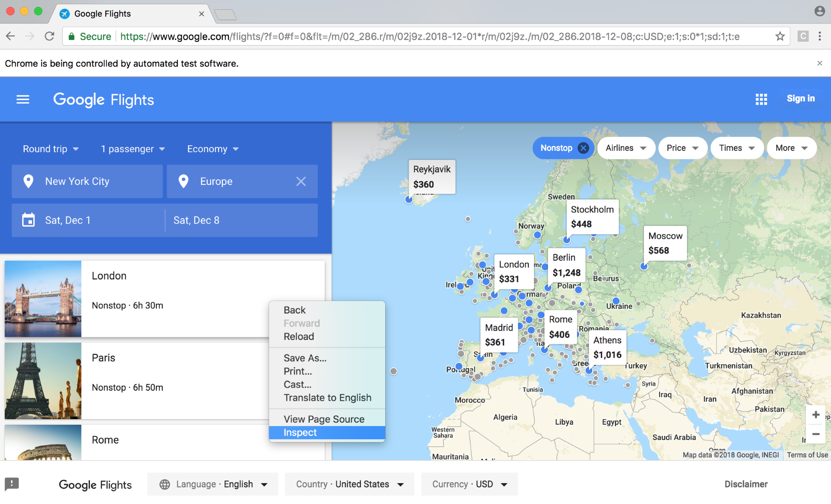Image resolution: width=831 pixels, height=504 pixels.
Task: Click the browser address bar URL
Action: (430, 36)
